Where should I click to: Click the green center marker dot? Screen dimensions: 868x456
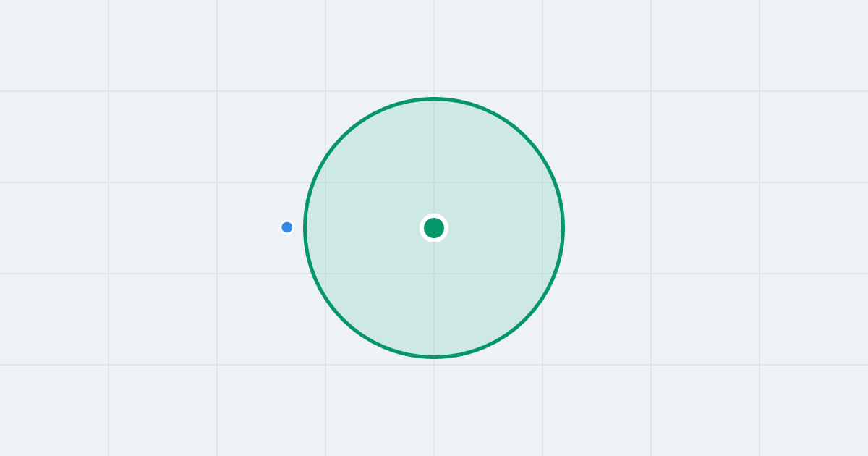(x=434, y=228)
